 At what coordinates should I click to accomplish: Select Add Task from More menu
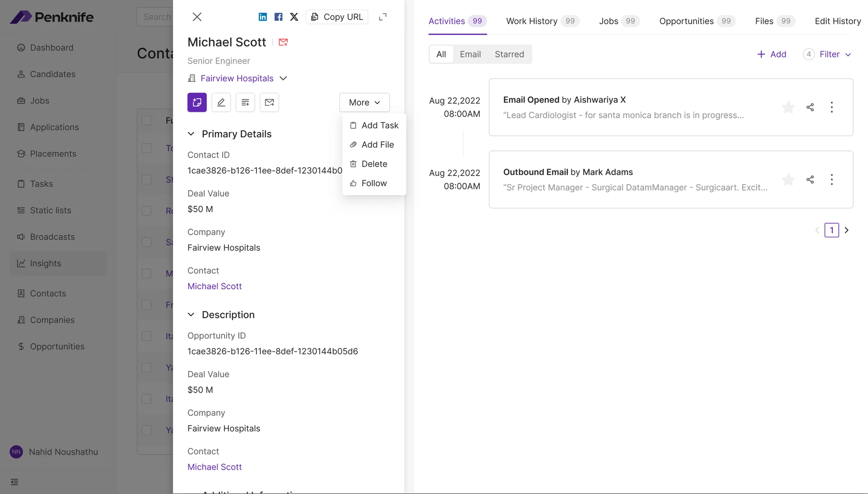pyautogui.click(x=374, y=125)
